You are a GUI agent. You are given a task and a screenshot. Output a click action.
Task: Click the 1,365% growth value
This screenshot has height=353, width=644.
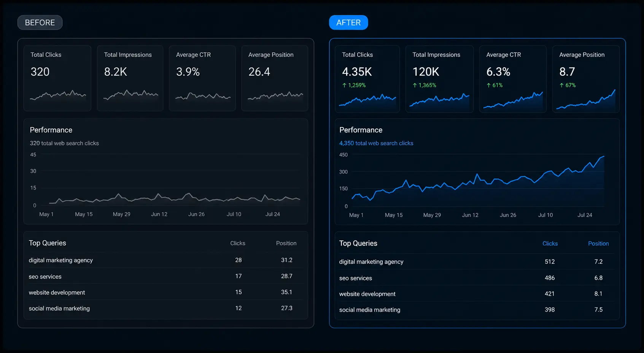(427, 85)
